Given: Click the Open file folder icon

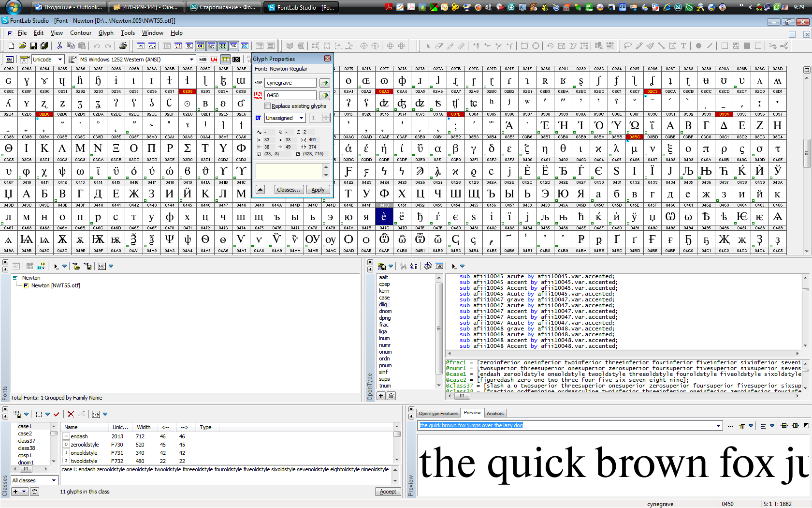Looking at the screenshot, I should pos(22,46).
